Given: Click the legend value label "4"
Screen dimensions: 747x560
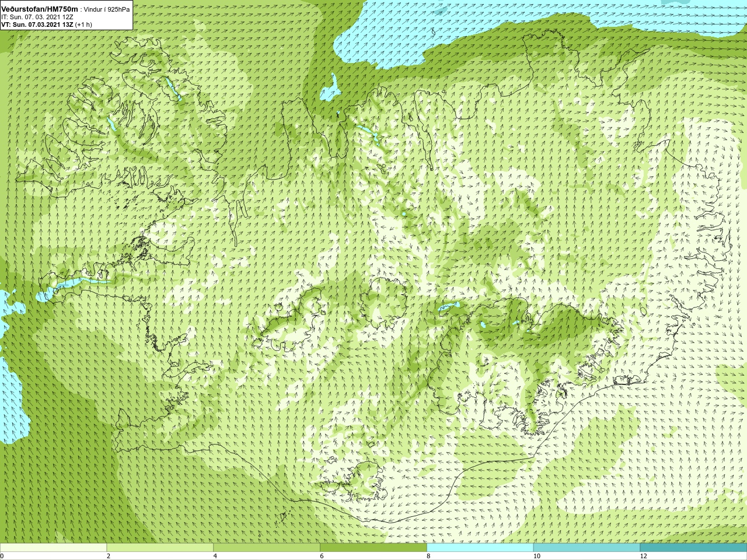Looking at the screenshot, I should [215, 556].
